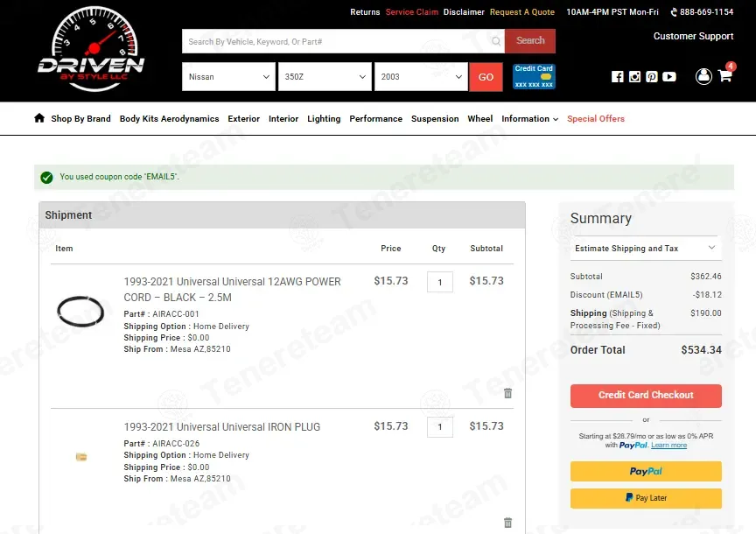This screenshot has width=756, height=534.
Task: Open the Interior menu
Action: (283, 119)
